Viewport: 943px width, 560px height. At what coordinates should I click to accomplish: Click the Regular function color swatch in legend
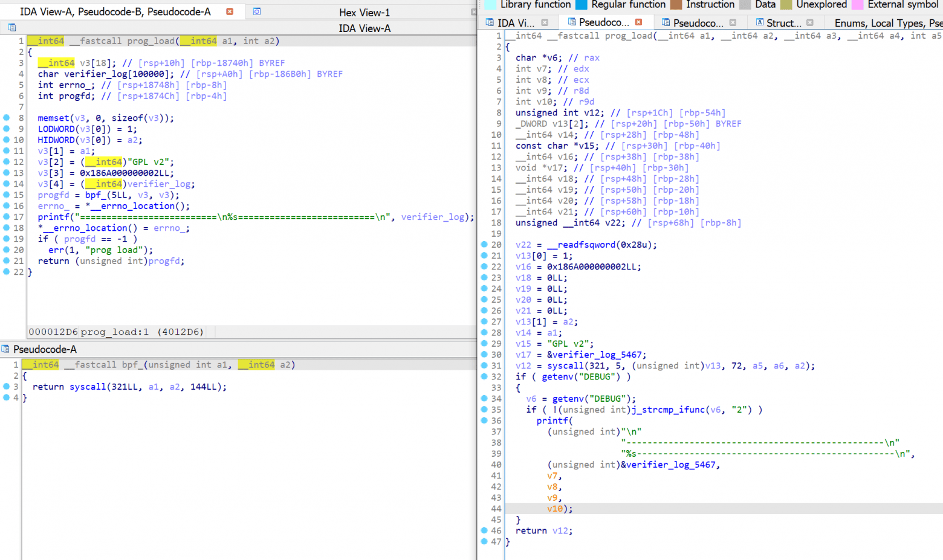[x=581, y=5]
